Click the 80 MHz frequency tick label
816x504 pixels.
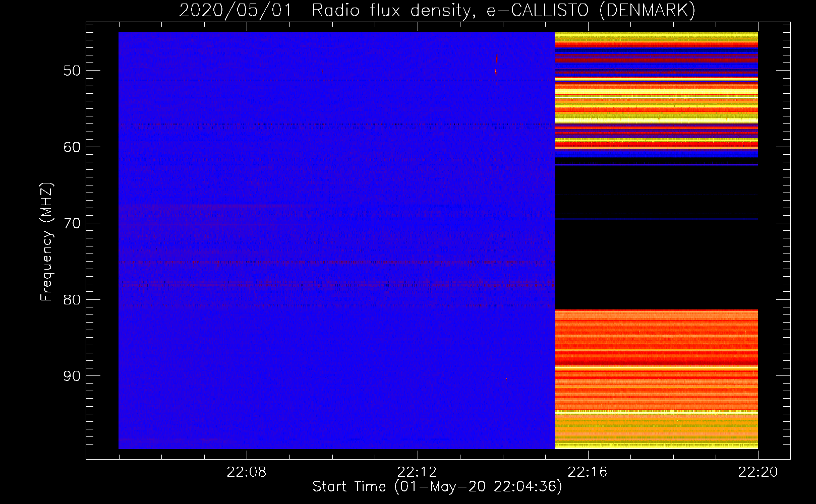click(x=72, y=300)
